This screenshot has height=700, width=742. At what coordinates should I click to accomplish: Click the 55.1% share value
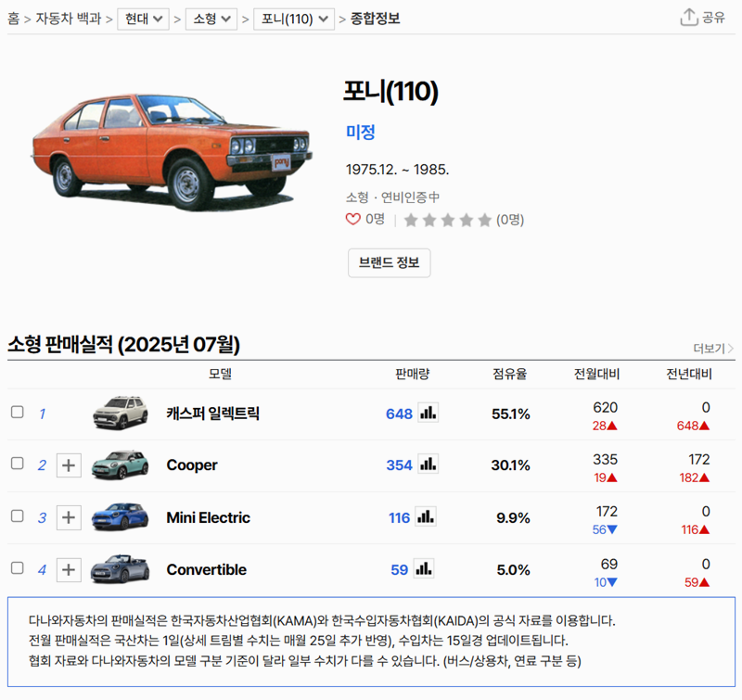pos(511,414)
